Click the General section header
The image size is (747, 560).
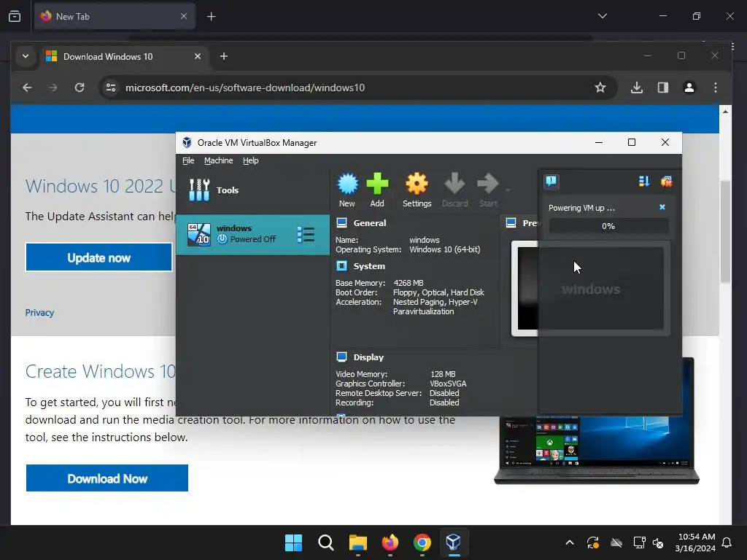370,223
